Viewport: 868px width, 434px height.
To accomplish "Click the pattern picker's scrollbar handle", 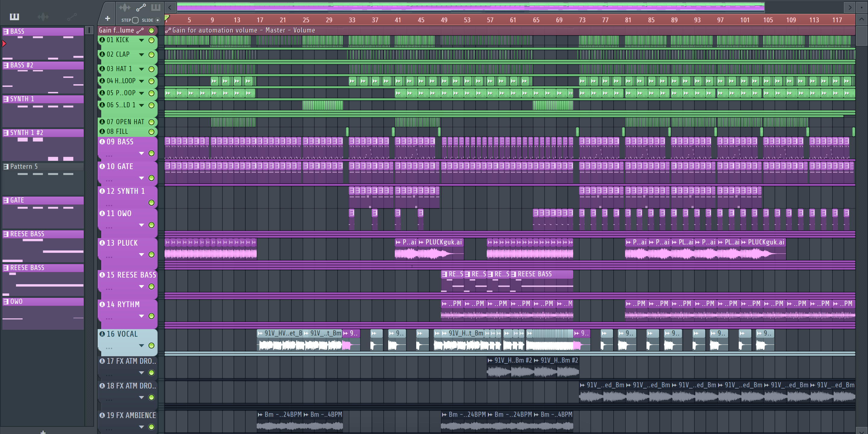I will (89, 30).
